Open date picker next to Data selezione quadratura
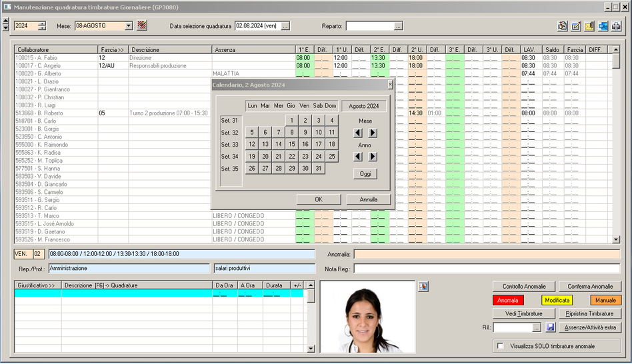This screenshot has height=364, width=632. pos(285,26)
